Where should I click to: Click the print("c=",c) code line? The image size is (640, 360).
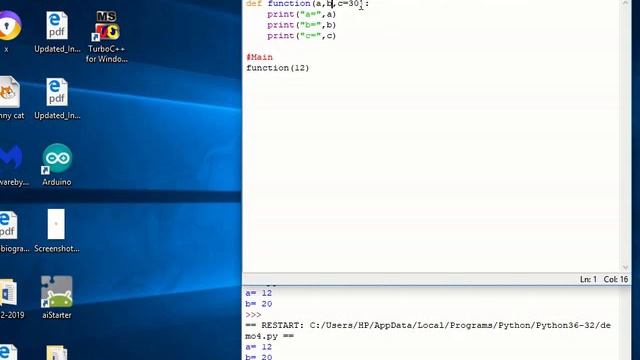(301, 36)
